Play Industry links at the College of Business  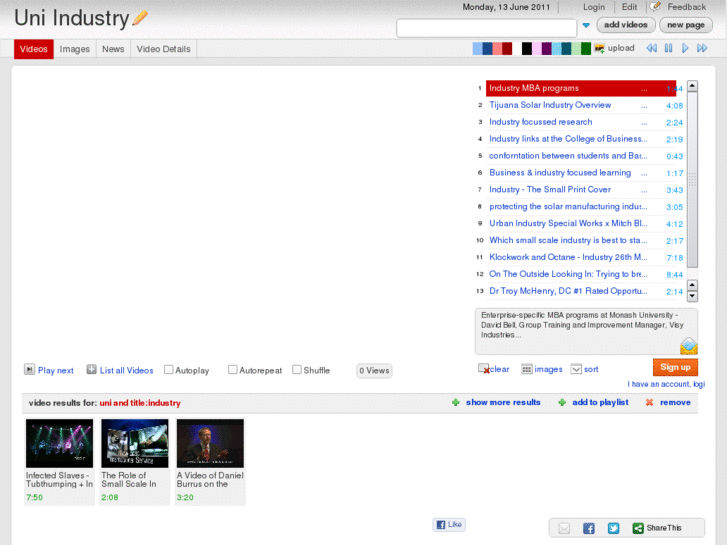point(568,139)
